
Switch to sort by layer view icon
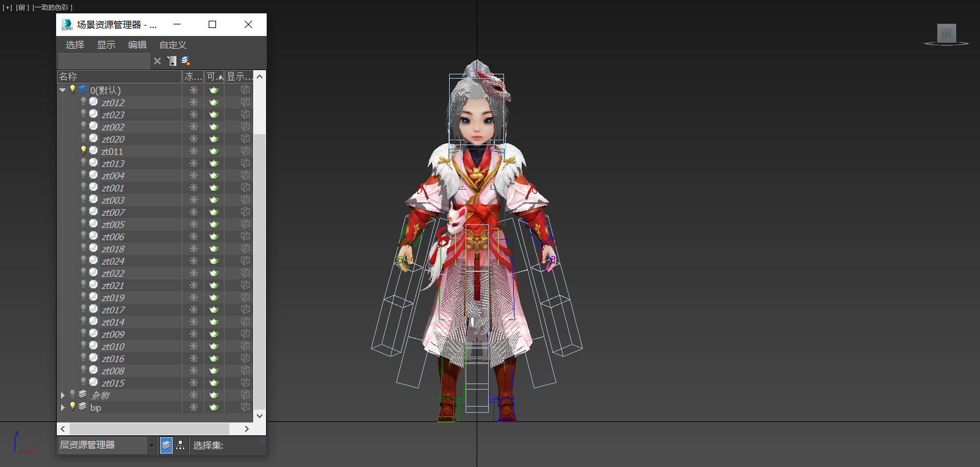(x=166, y=446)
